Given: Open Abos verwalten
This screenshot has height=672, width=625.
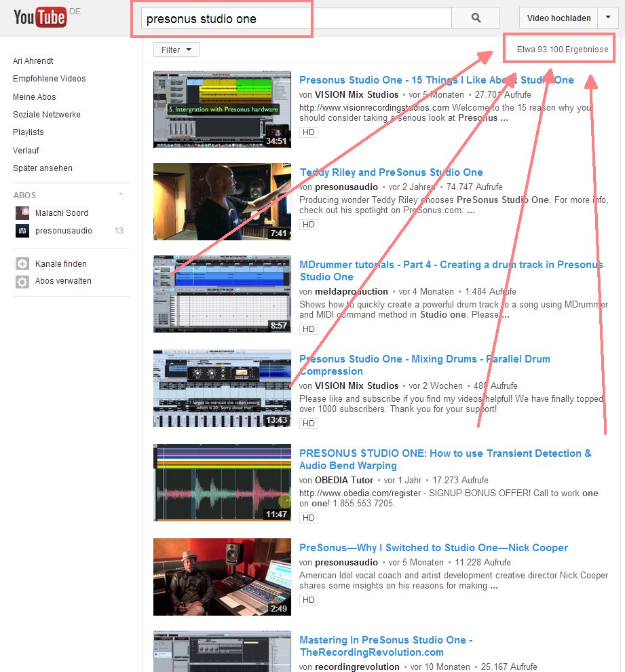Looking at the screenshot, I should tap(63, 281).
